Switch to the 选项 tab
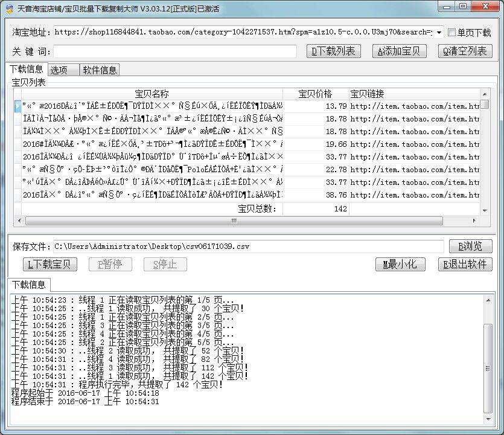504x435 pixels. click(63, 70)
